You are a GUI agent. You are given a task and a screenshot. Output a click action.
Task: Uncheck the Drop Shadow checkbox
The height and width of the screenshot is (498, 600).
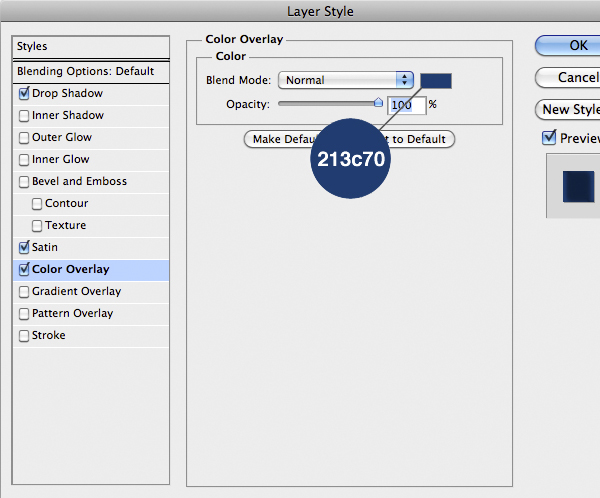24,94
